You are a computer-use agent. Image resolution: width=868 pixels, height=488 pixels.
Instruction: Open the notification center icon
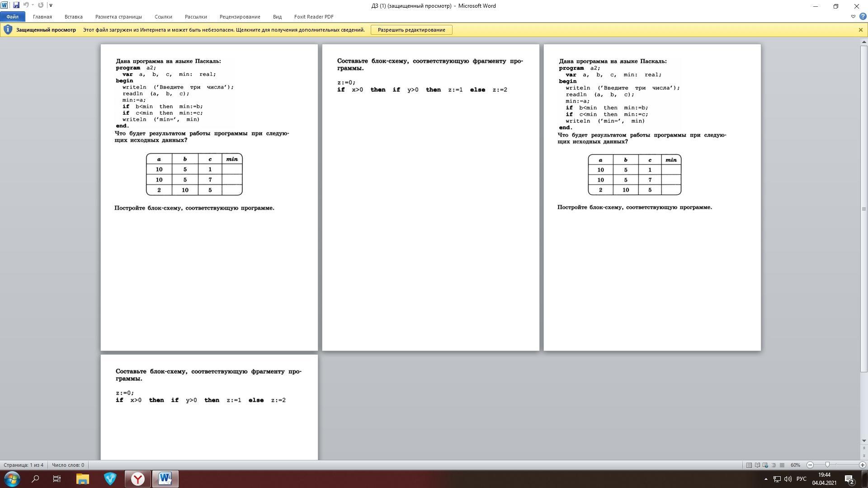[849, 479]
